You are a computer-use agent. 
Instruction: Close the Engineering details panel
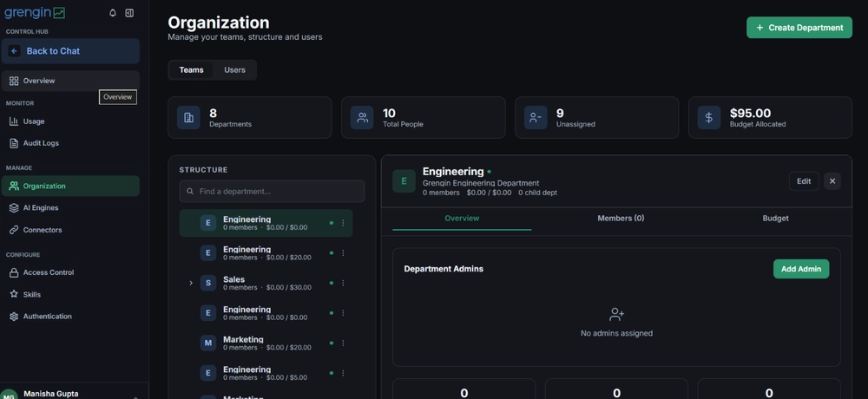point(832,181)
